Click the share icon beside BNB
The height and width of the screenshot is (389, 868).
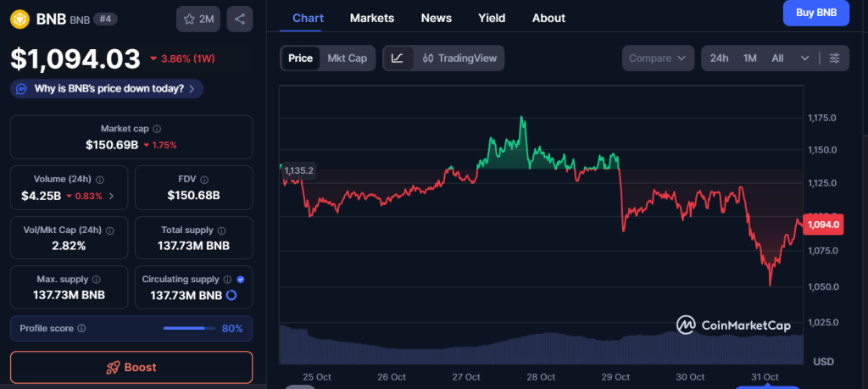coord(240,19)
